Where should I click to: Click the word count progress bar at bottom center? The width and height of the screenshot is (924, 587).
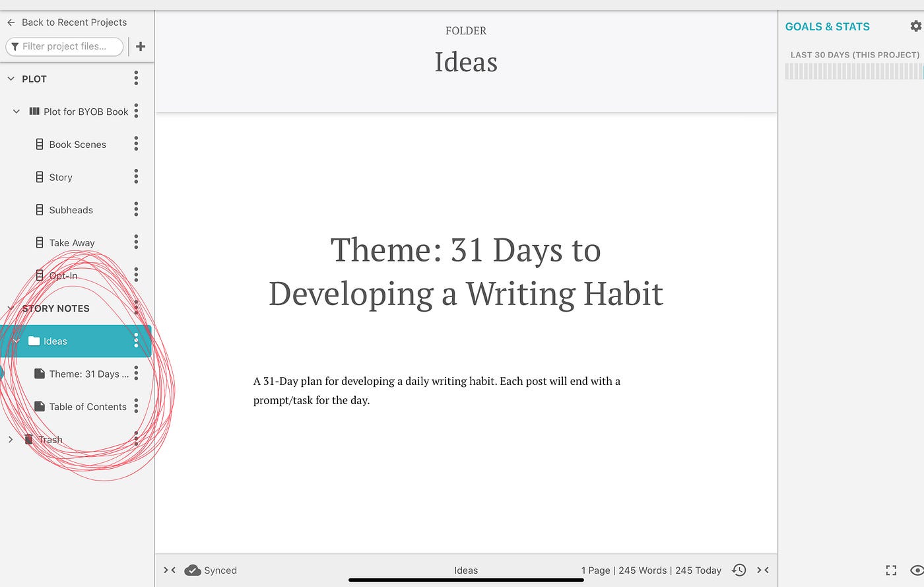pyautogui.click(x=466, y=580)
